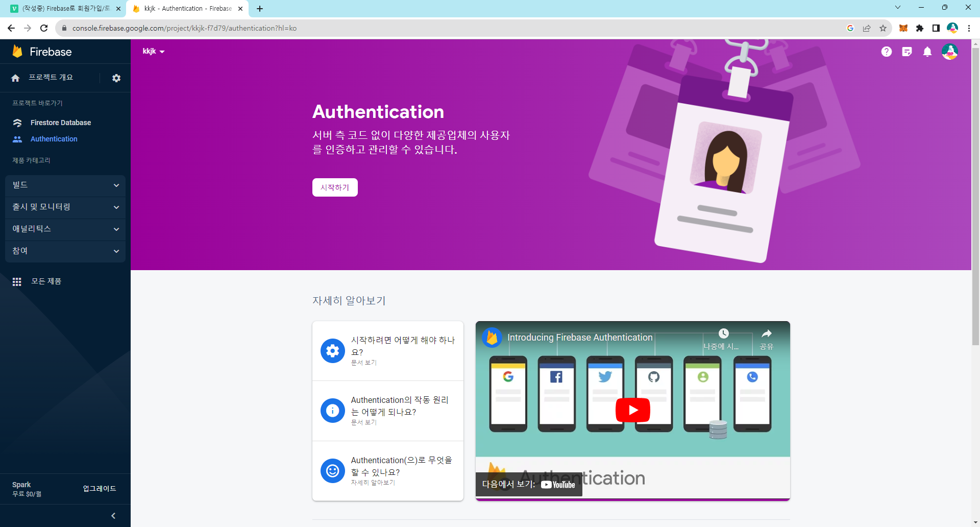The height and width of the screenshot is (527, 980).
Task: Click the Authentication people icon in the sidebar
Action: pyautogui.click(x=17, y=139)
